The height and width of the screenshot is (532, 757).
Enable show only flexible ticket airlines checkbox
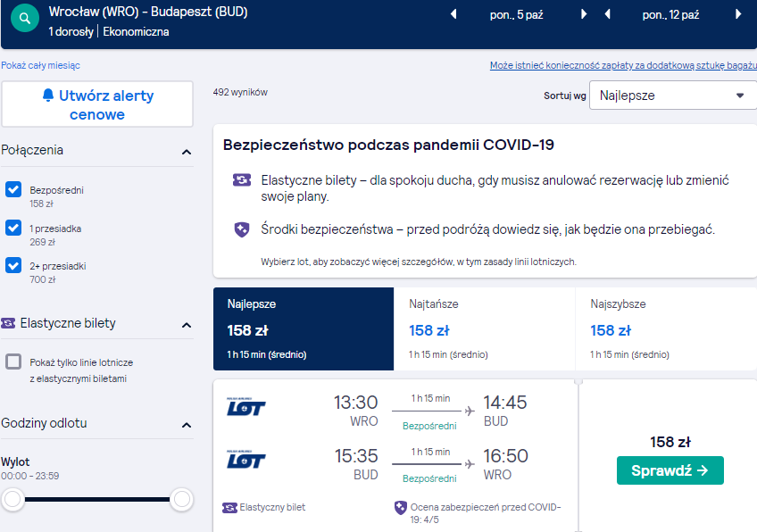coord(13,362)
